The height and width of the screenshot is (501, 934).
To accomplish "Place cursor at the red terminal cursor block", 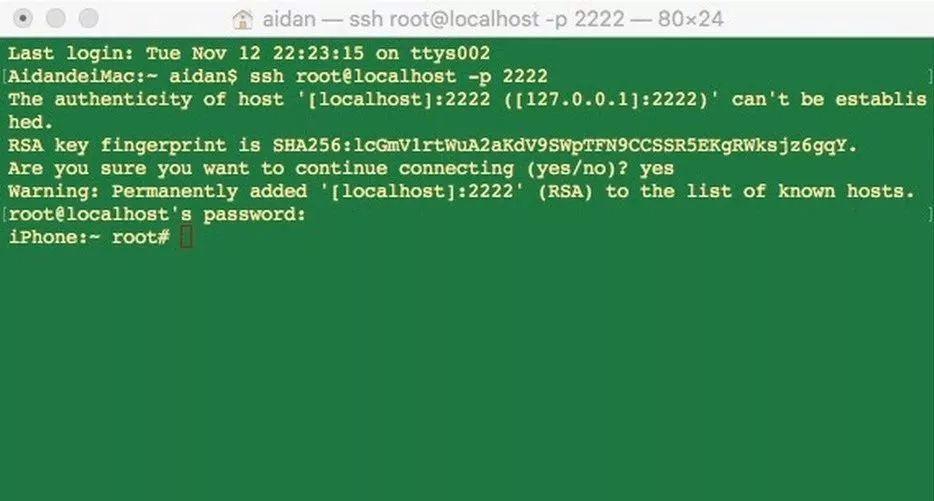I will [x=186, y=237].
